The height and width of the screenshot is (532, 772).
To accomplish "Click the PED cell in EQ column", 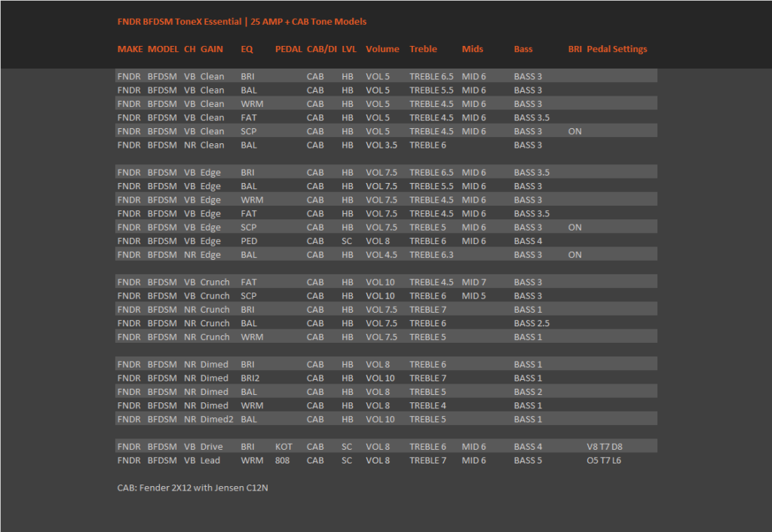I will pos(249,242).
